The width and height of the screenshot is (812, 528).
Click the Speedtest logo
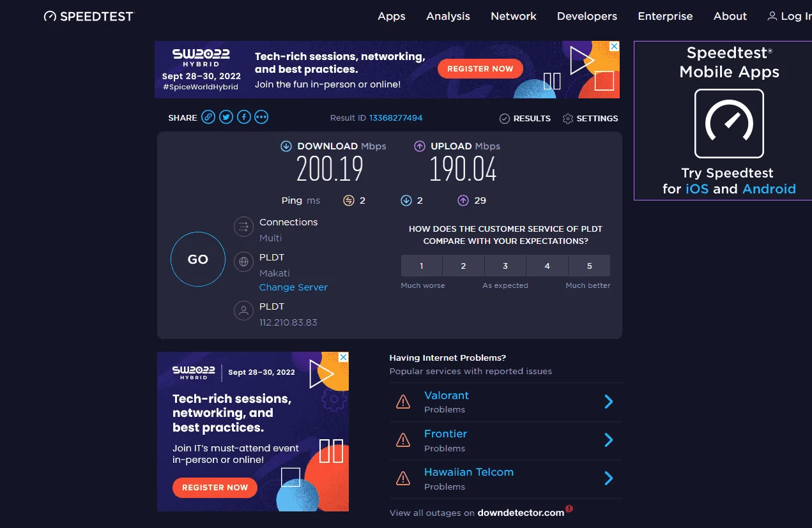(89, 17)
